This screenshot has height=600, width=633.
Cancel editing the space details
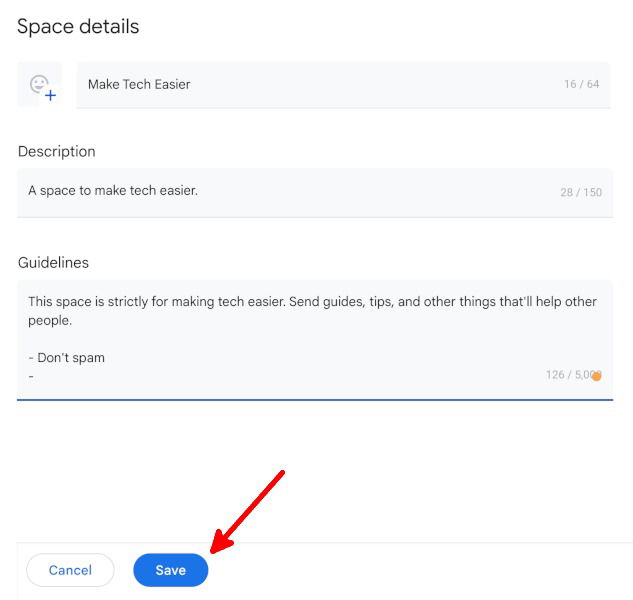70,570
